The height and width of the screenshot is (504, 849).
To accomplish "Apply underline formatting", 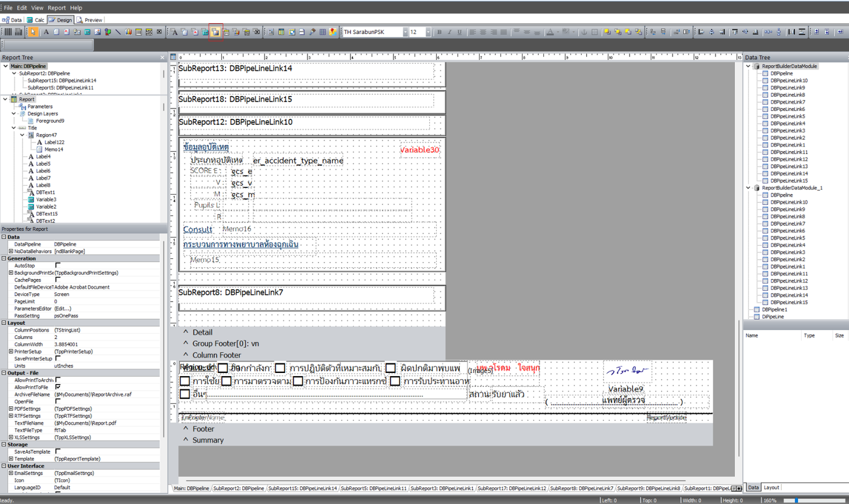I will [460, 32].
